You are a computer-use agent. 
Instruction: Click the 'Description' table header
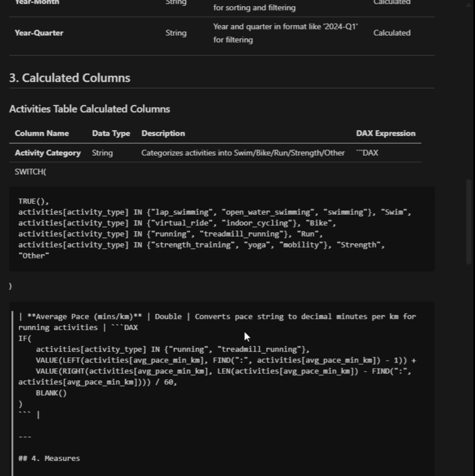pyautogui.click(x=163, y=133)
